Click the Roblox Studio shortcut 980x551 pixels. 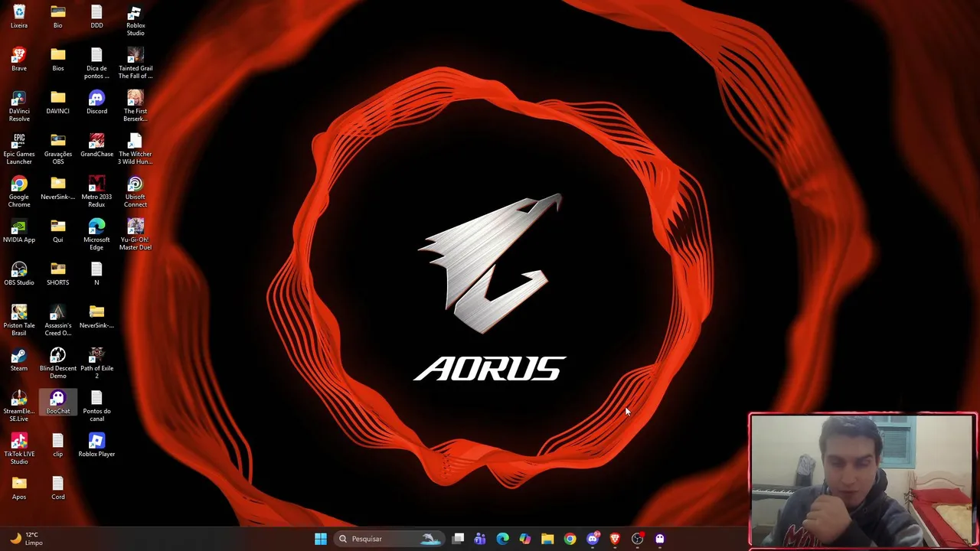point(136,21)
